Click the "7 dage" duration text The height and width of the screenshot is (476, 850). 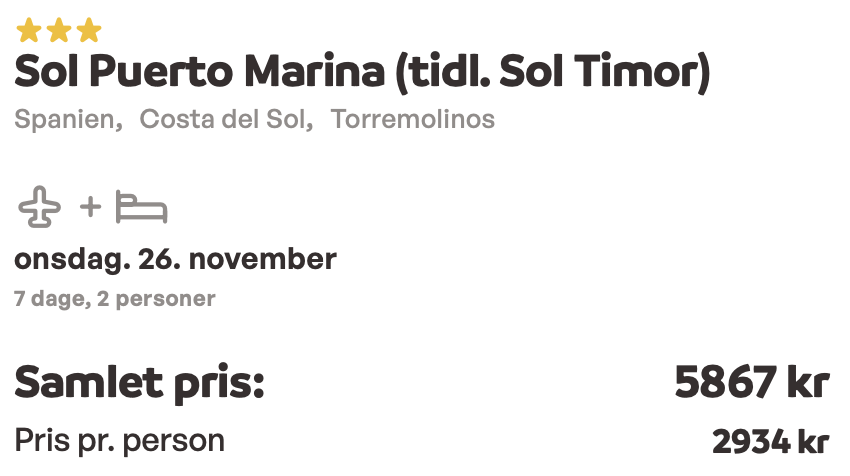click(x=49, y=299)
